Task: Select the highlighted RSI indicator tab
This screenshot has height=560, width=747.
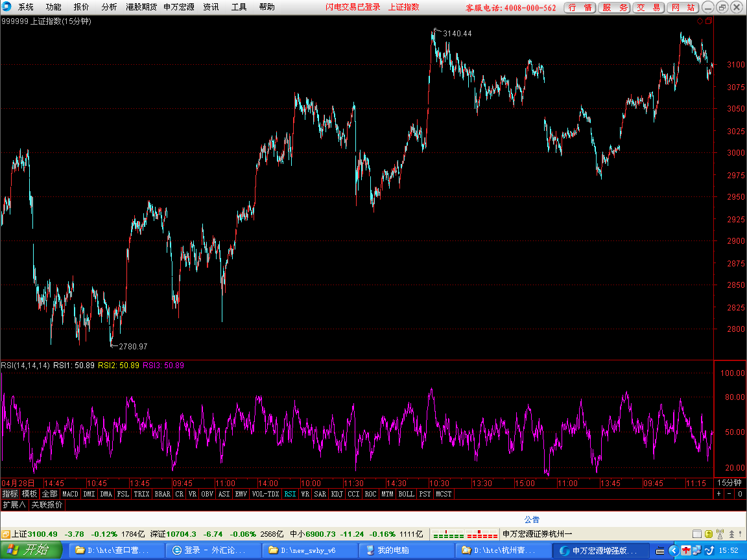Action: pyautogui.click(x=290, y=494)
